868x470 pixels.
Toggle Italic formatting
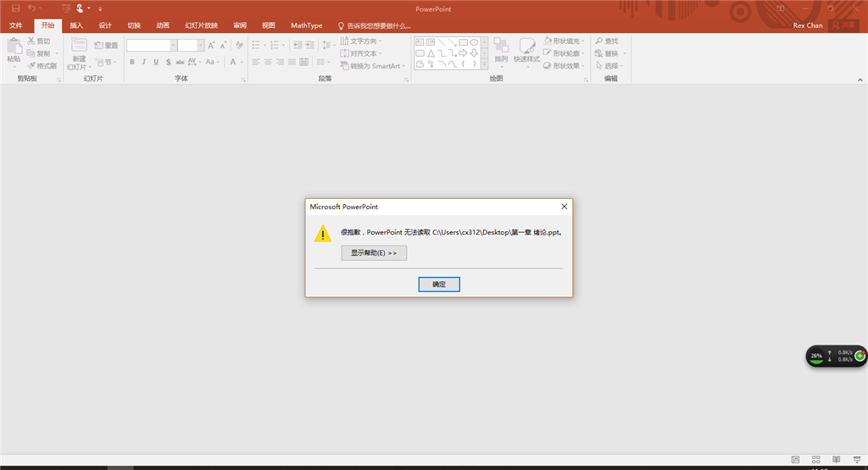[x=144, y=62]
